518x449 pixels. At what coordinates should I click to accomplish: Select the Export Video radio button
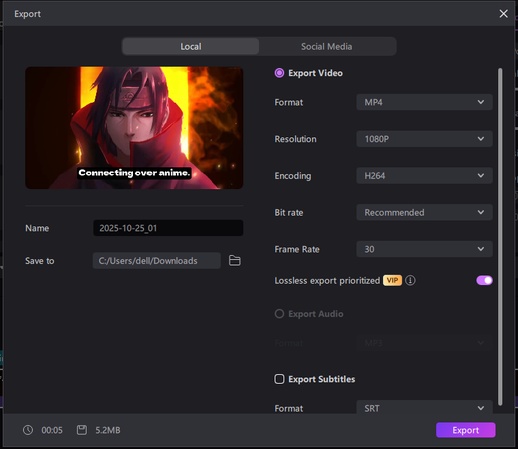[x=279, y=73]
